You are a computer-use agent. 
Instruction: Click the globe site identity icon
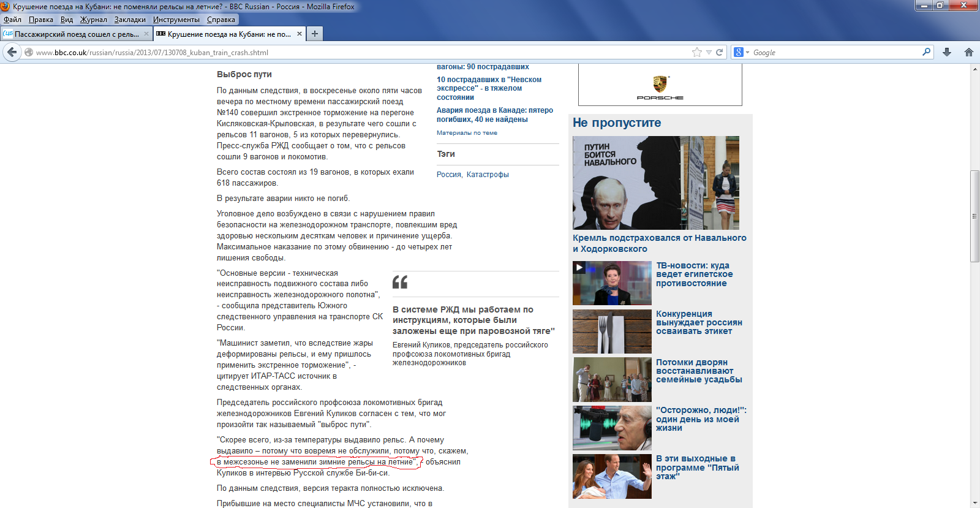coord(29,53)
